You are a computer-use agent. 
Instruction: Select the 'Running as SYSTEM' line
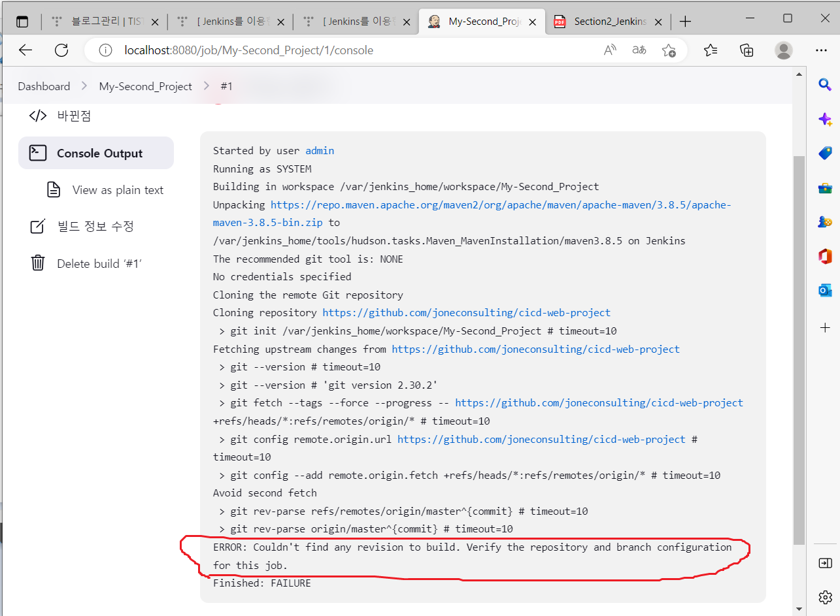[262, 169]
